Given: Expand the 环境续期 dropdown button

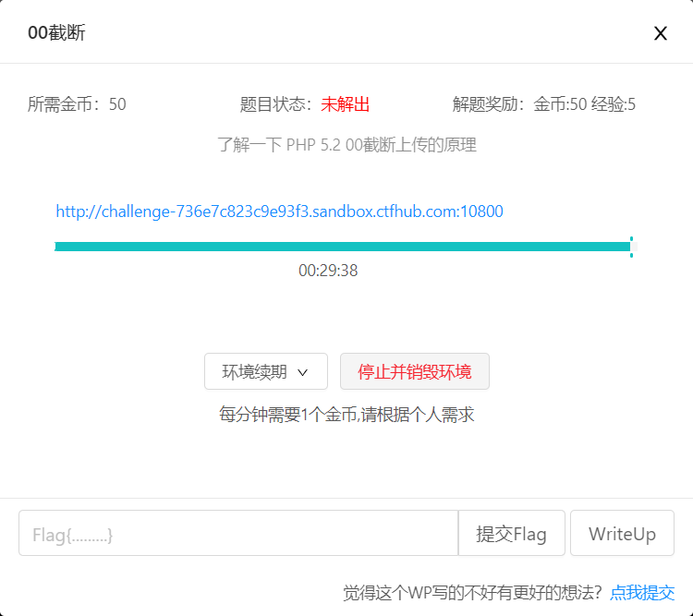Looking at the screenshot, I should tap(265, 371).
